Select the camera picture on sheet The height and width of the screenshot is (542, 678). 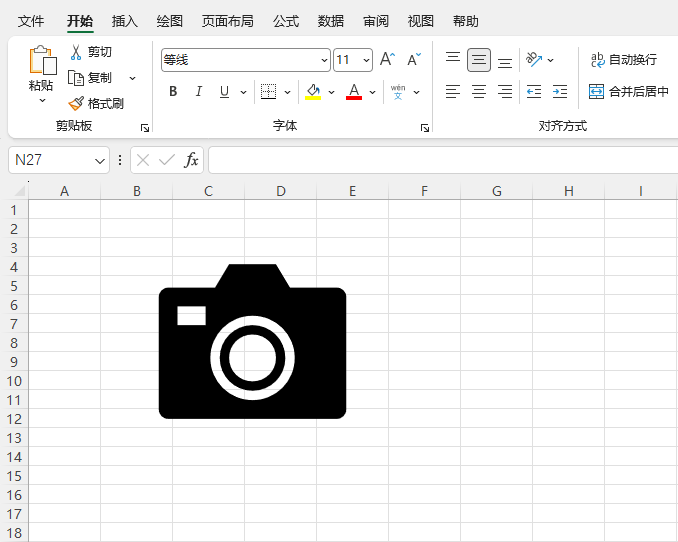tap(253, 341)
